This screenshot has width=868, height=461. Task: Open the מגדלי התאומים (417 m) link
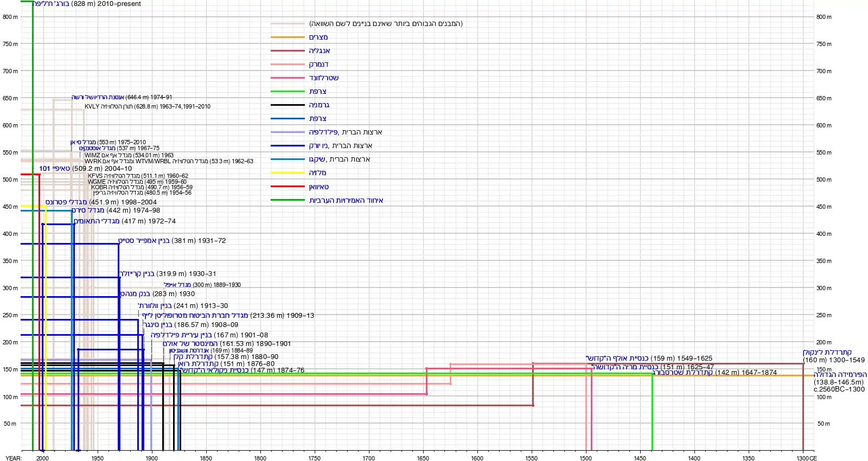[x=97, y=221]
